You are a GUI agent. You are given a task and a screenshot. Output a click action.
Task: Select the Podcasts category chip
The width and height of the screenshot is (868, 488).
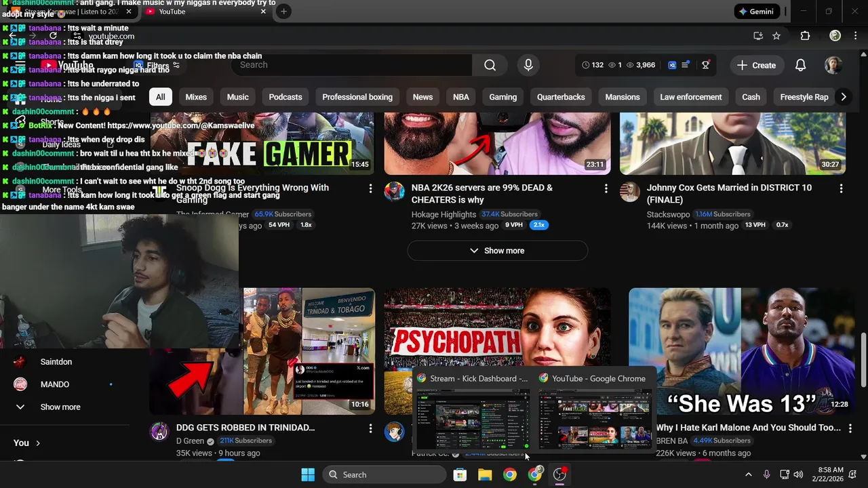pos(285,97)
